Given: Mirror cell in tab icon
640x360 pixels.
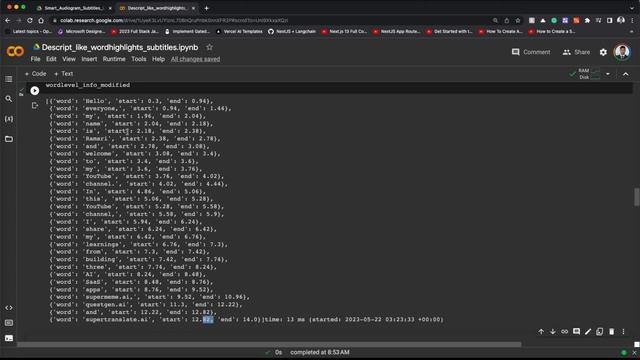Looking at the screenshot, I should click(x=600, y=332).
